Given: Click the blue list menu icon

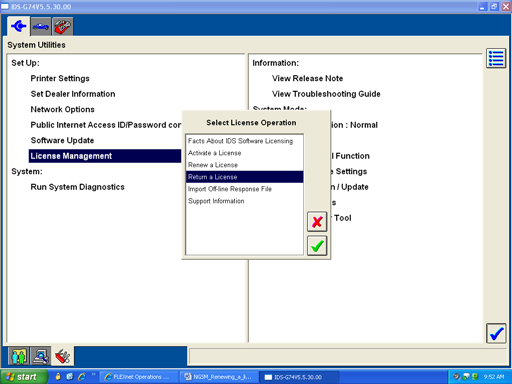Looking at the screenshot, I should (496, 58).
